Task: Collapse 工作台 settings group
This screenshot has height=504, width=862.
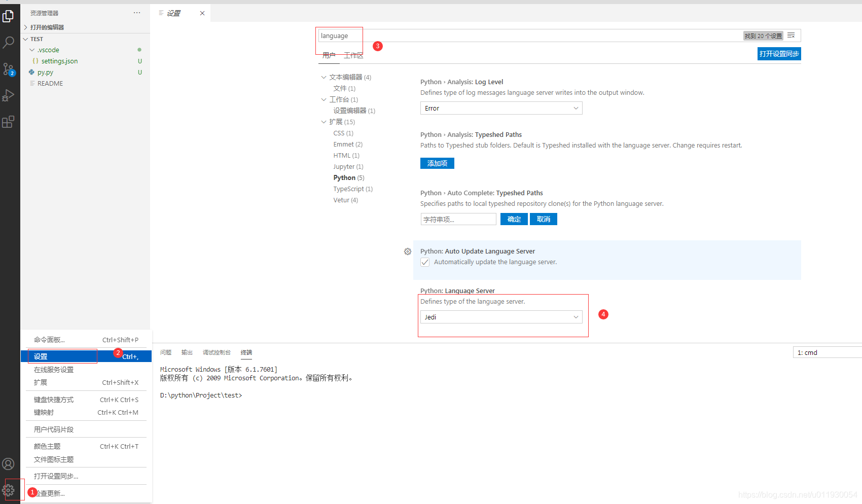Action: 340,100
